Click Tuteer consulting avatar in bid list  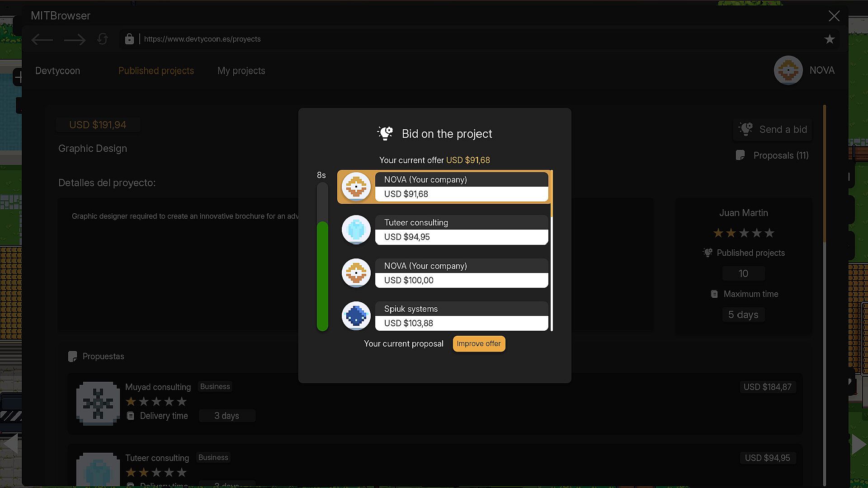[356, 230]
